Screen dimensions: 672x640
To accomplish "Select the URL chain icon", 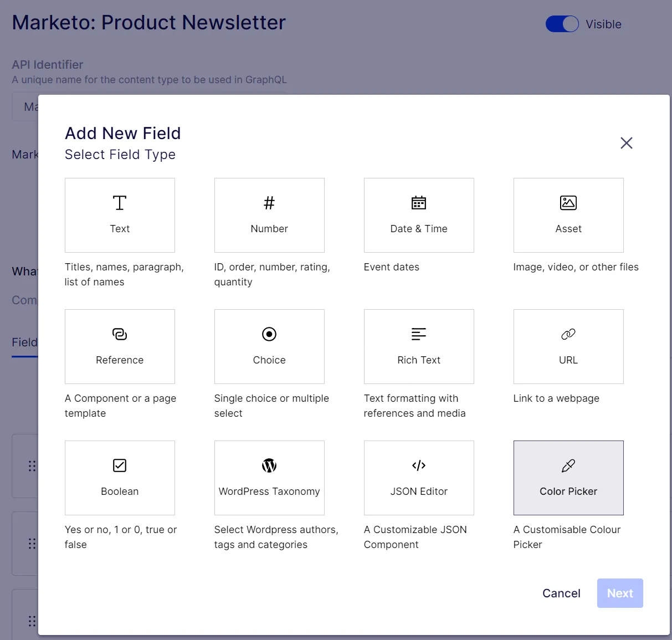I will coord(568,334).
